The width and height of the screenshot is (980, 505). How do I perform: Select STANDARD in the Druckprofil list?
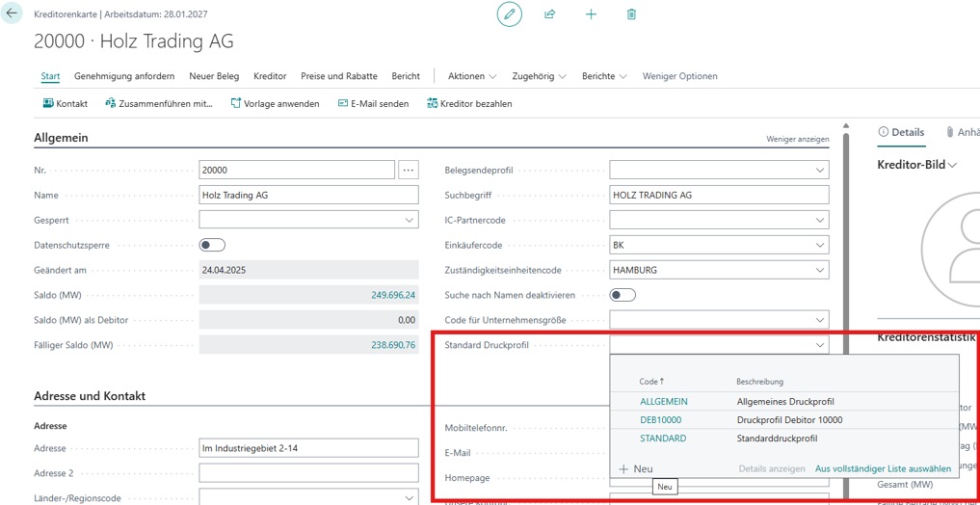[x=663, y=439]
